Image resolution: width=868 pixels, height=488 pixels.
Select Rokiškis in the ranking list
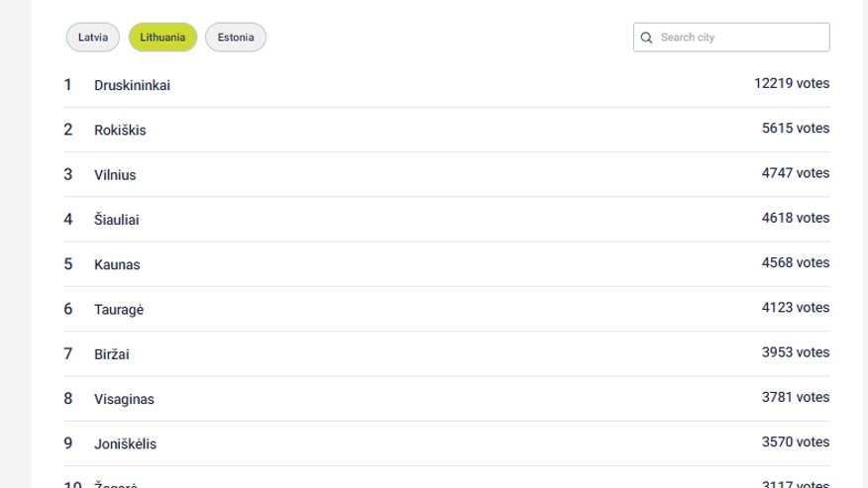pos(120,130)
